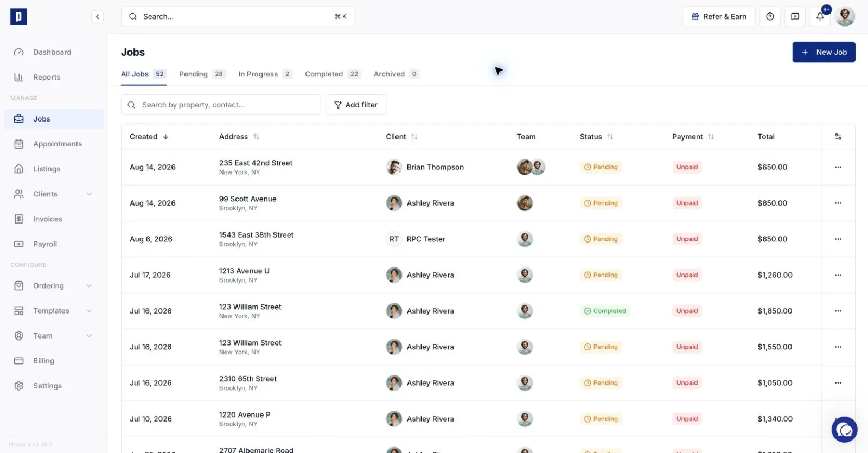Screen dimensions: 868x453
Task: Switch to the Pending tab
Action: tap(202, 74)
